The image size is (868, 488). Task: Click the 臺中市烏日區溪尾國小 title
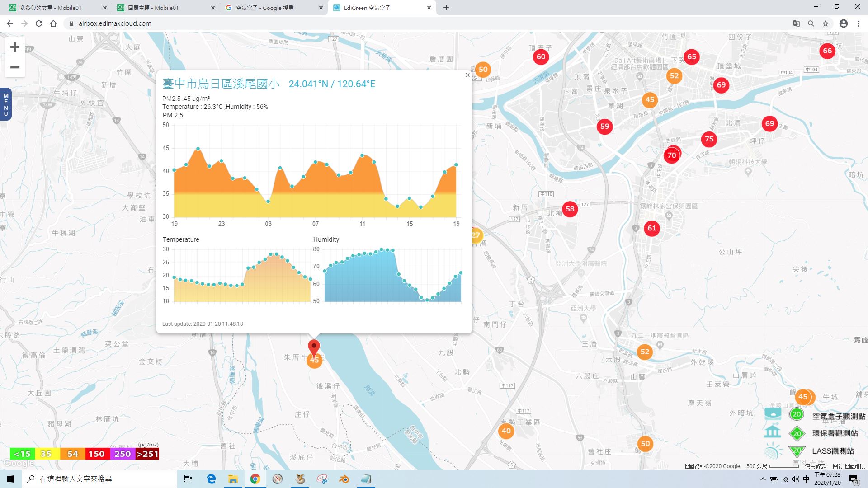tap(221, 84)
